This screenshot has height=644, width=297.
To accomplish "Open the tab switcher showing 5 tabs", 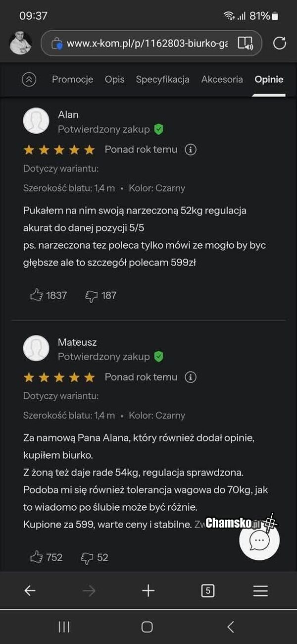I will click(208, 590).
